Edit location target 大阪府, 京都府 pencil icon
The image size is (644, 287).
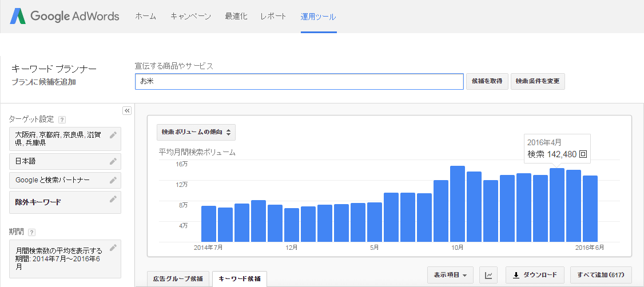[113, 135]
